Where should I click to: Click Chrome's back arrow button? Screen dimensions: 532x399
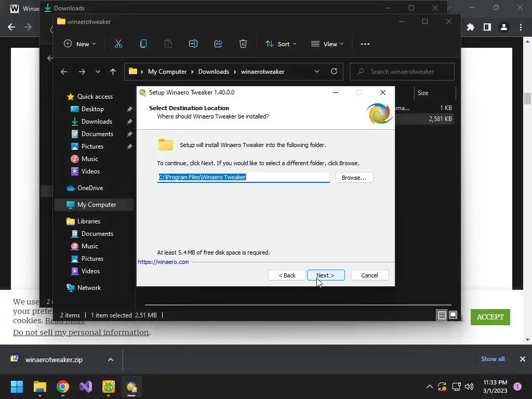(x=11, y=27)
